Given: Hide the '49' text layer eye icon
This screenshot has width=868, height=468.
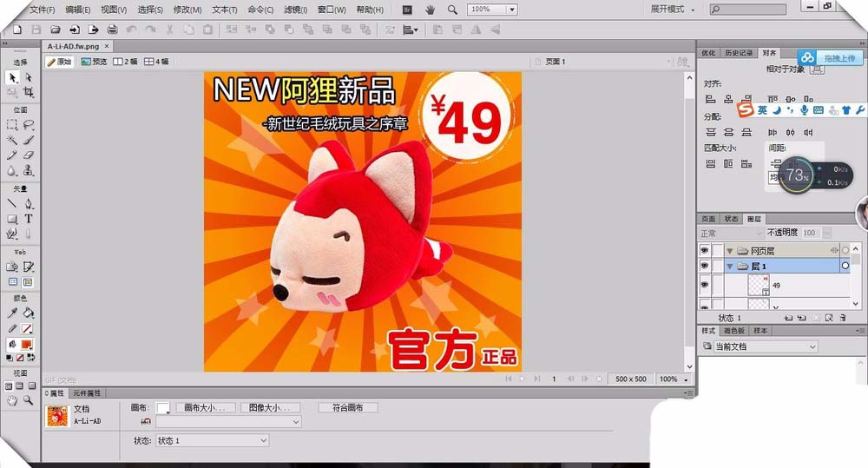Looking at the screenshot, I should (x=705, y=285).
